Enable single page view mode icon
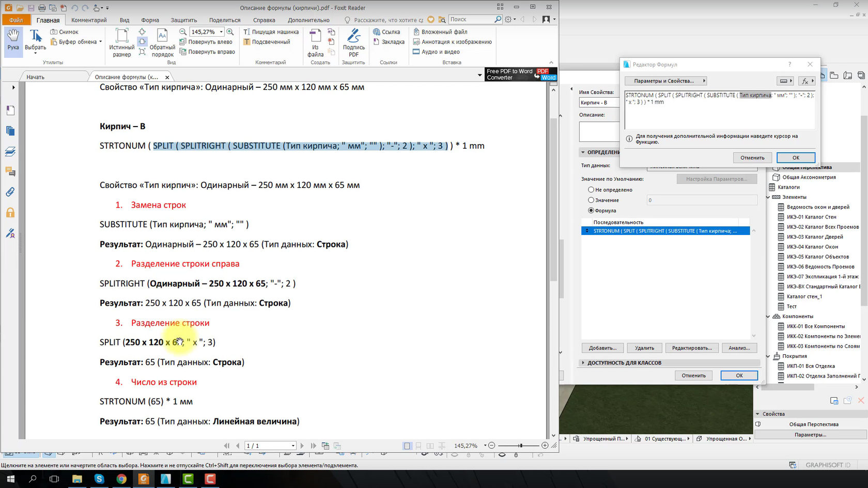Screen dimensions: 868x488 click(x=407, y=446)
